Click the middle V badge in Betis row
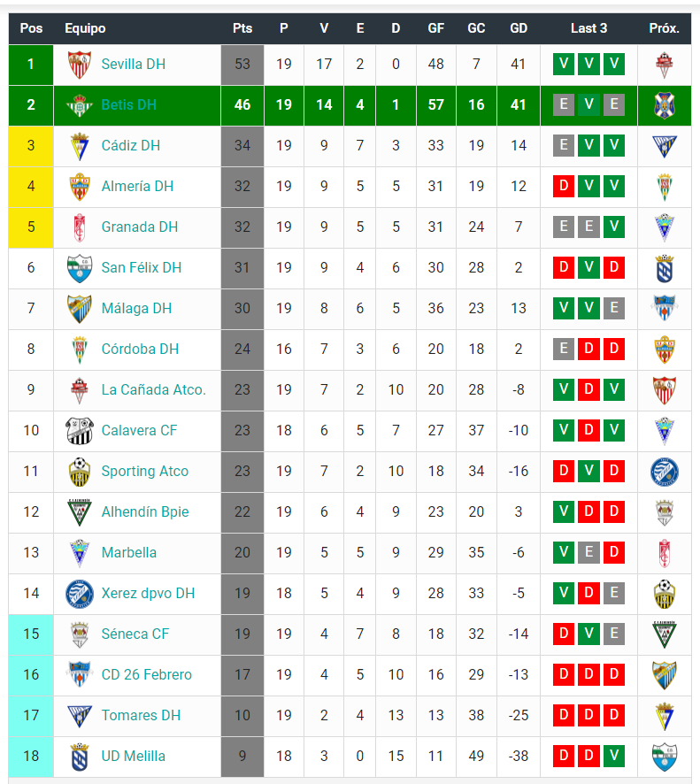 [x=589, y=104]
